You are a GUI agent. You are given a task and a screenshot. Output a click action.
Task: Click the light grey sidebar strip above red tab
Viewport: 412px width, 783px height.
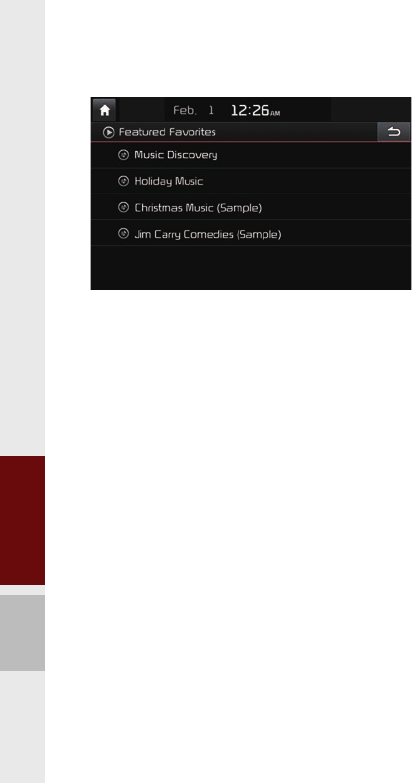22,228
